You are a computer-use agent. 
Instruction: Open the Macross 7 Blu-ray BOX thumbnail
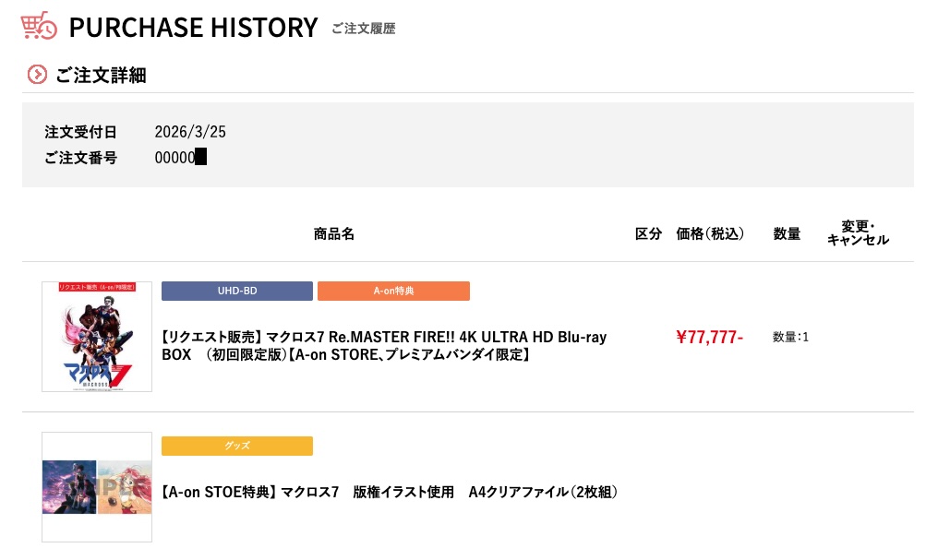click(97, 337)
